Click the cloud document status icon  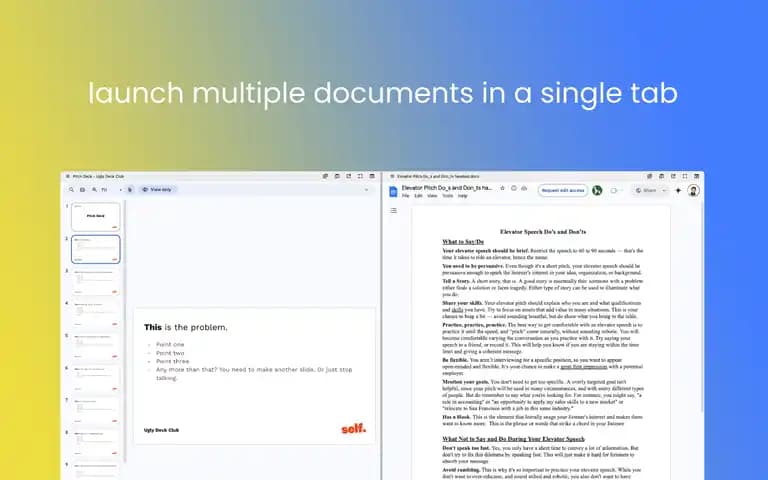click(x=524, y=188)
